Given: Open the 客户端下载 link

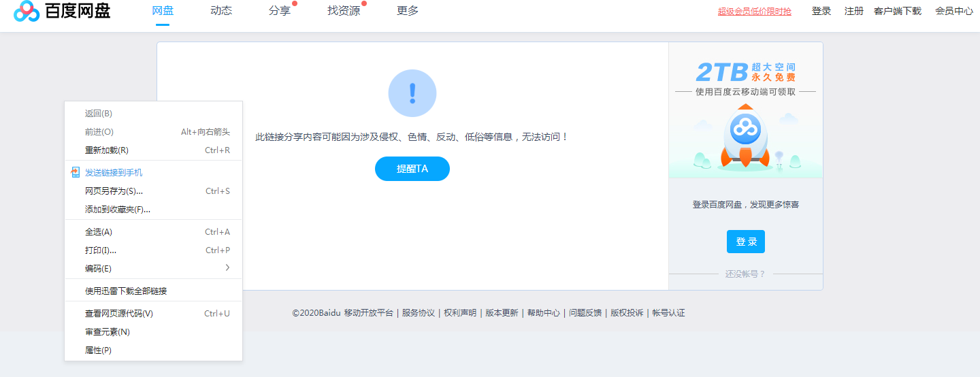Looking at the screenshot, I should click(x=898, y=12).
